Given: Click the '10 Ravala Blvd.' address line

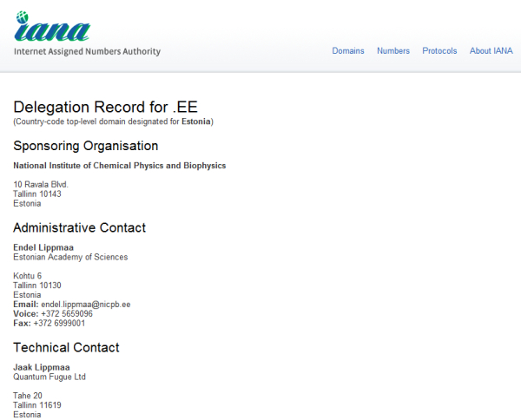Looking at the screenshot, I should click(x=41, y=185).
